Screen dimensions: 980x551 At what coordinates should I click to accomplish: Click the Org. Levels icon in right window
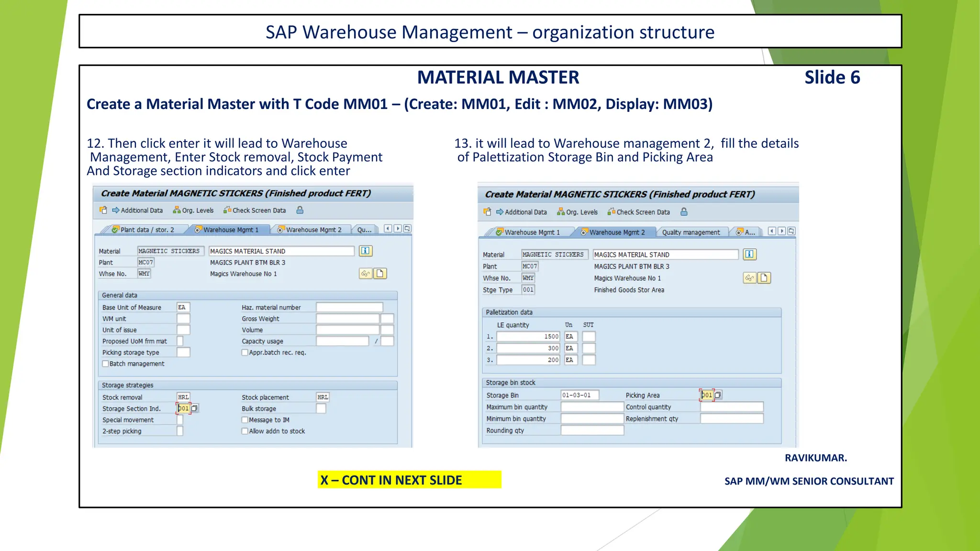[x=561, y=212]
